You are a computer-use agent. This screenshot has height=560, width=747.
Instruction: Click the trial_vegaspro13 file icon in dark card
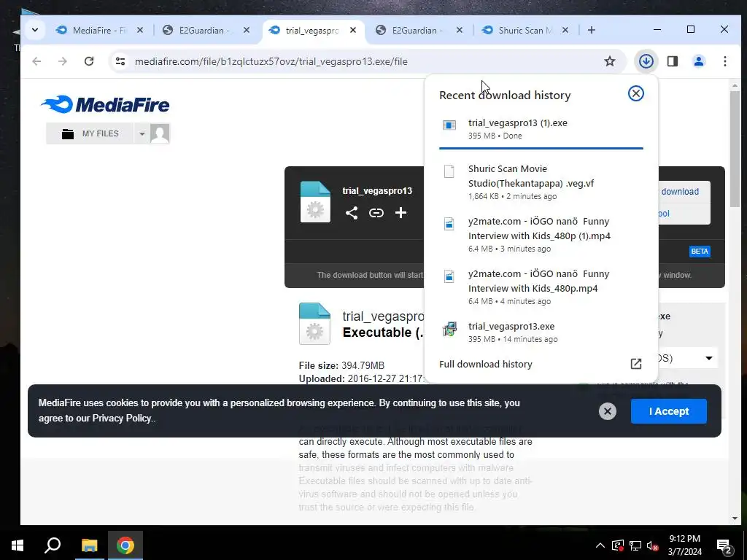315,202
